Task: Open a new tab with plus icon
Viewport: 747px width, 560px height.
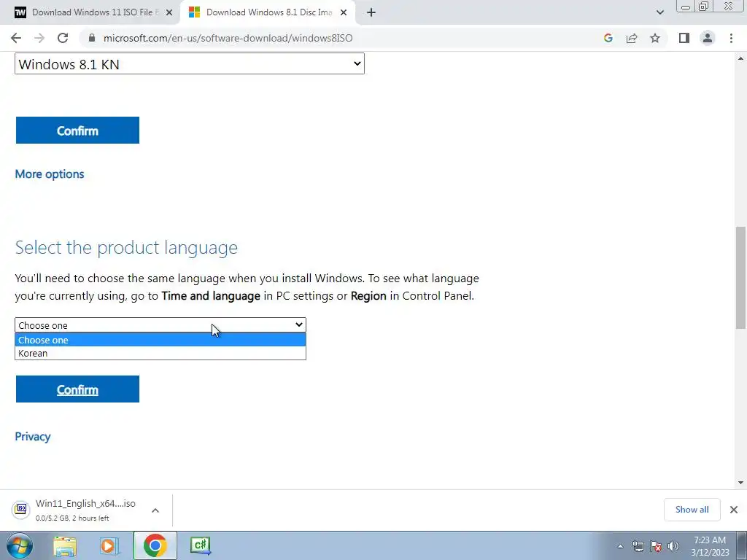Action: point(371,12)
